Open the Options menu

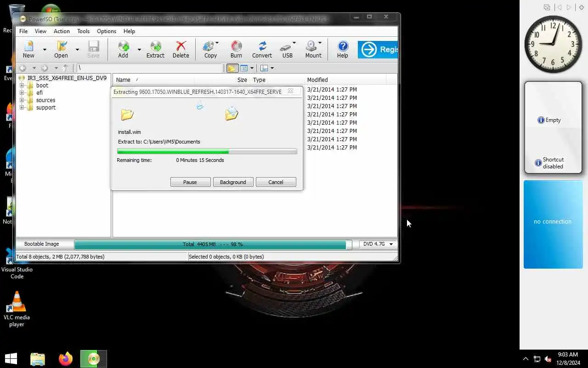[x=107, y=31]
